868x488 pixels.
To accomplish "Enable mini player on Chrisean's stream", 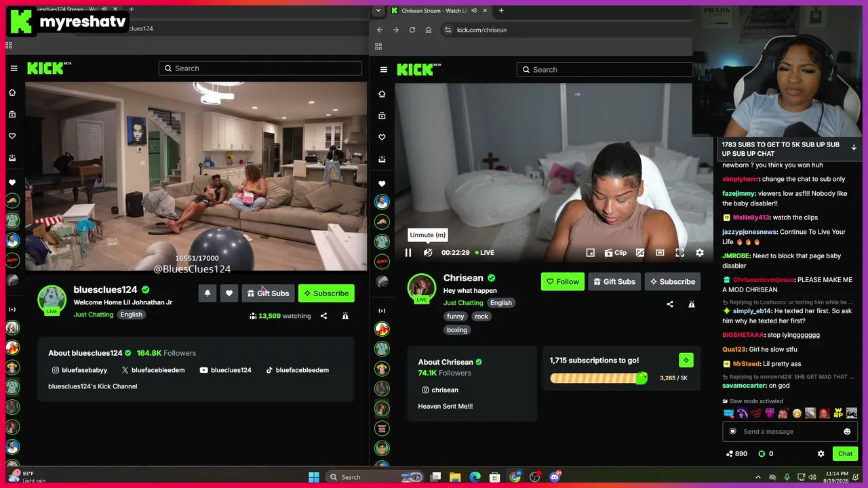I will 591,253.
